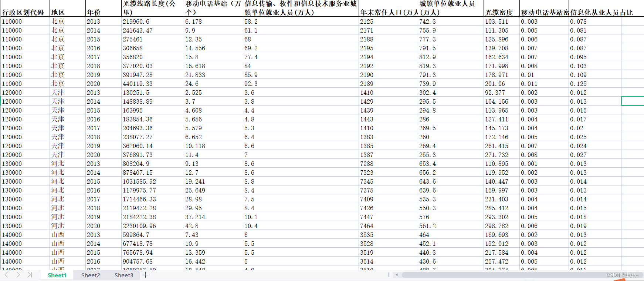Viewport: 644px width, 281px height.
Task: Add a new sheet with the plus icon
Action: coord(146,275)
